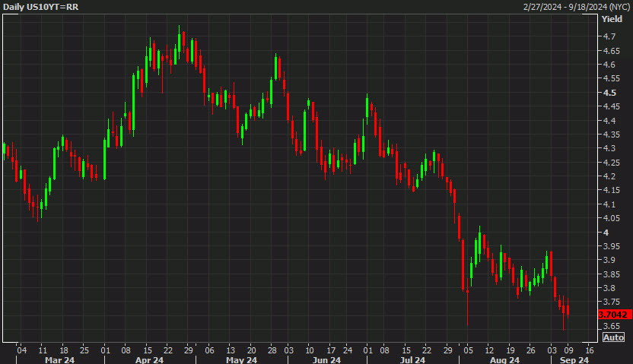Click the red 3.7042 current yield tag
This screenshot has height=364, width=633.
pyautogui.click(x=613, y=315)
